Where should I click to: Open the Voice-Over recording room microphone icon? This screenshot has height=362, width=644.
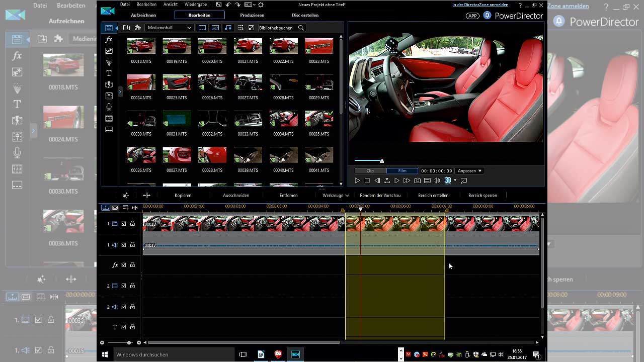click(x=109, y=107)
